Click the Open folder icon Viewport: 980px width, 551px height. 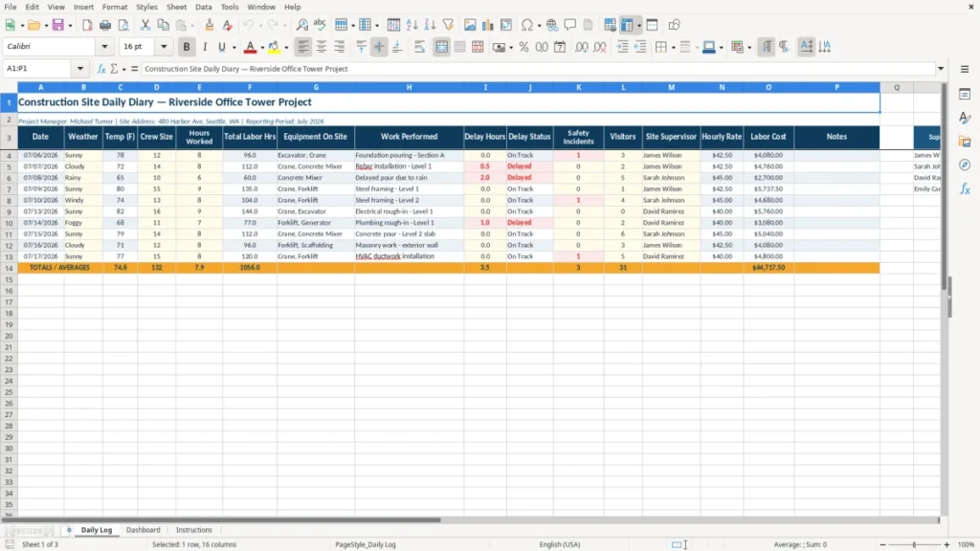33,25
